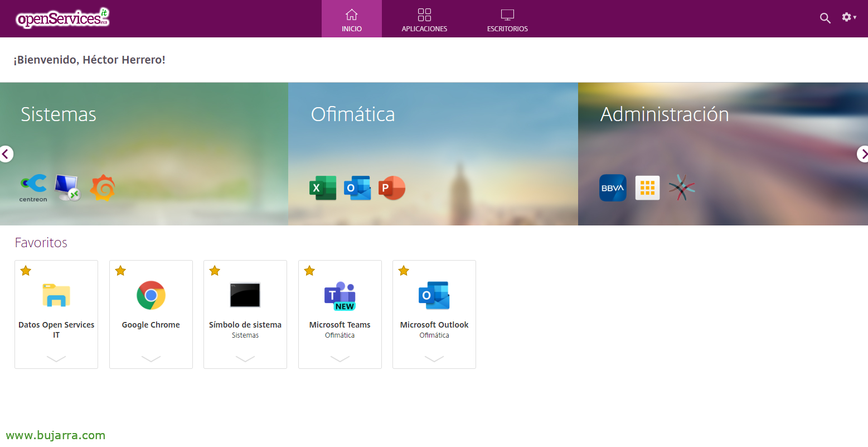Click the Símbolo de sistema label text
Screen dimensions: 868x447
point(245,325)
